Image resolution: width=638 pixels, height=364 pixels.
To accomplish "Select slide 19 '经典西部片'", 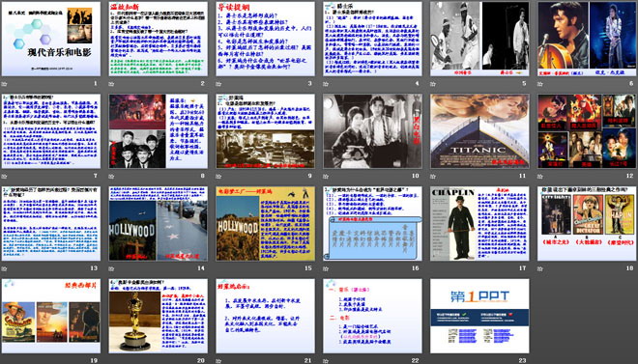I will (x=51, y=316).
